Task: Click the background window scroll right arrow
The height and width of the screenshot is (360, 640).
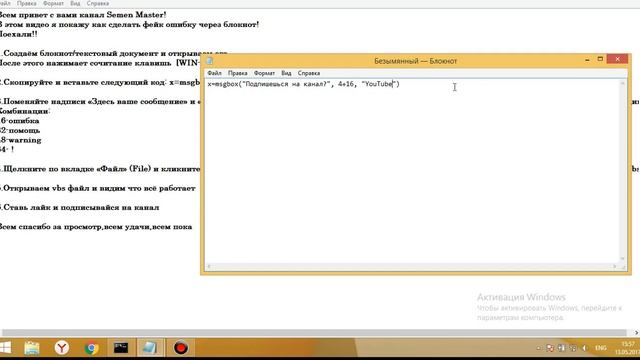Action: point(636,333)
